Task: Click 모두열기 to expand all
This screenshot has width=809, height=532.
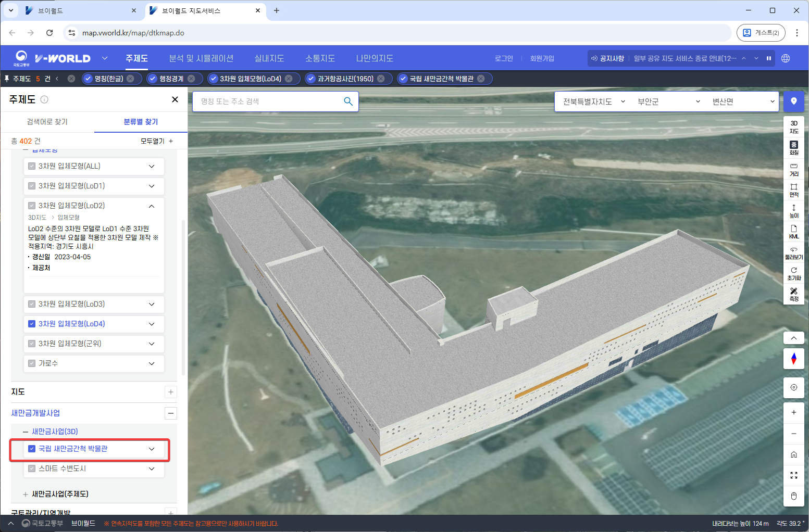Action: (x=156, y=141)
